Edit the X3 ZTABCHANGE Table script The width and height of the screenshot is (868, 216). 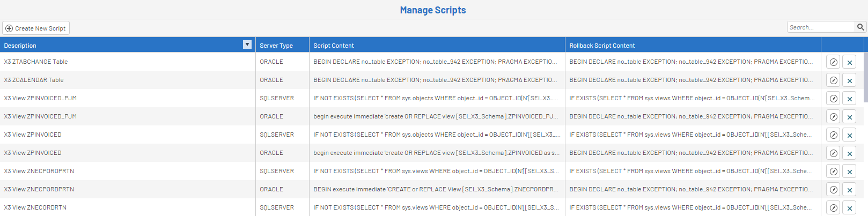coord(833,62)
